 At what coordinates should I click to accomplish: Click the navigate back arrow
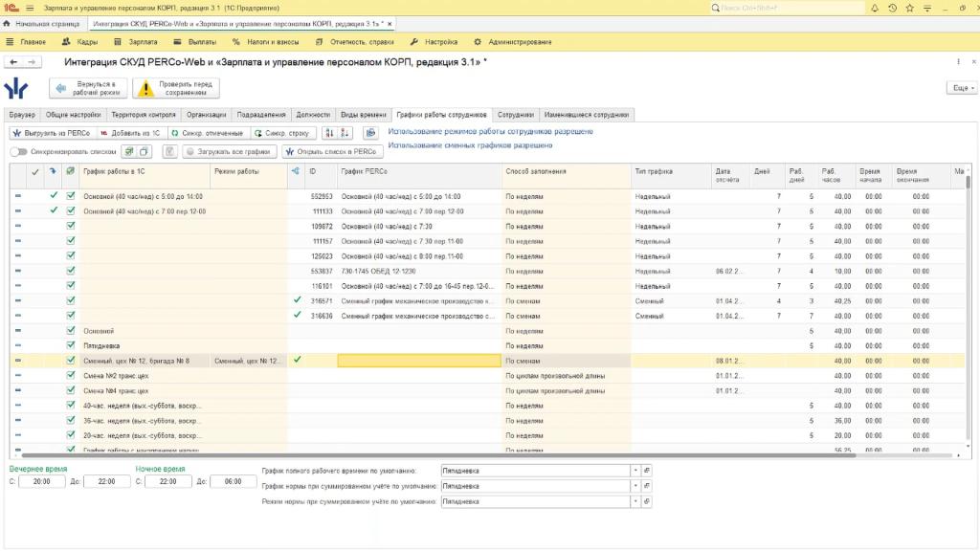coord(13,62)
